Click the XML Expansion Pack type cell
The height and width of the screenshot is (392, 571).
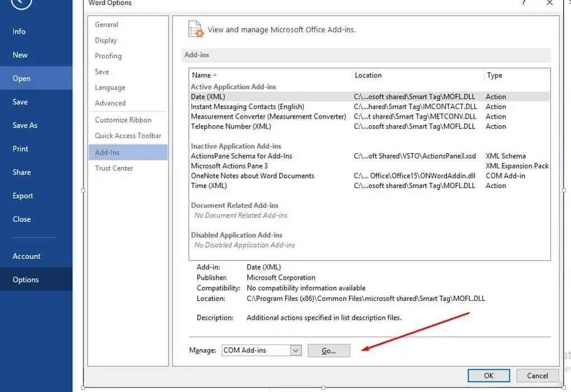(517, 166)
